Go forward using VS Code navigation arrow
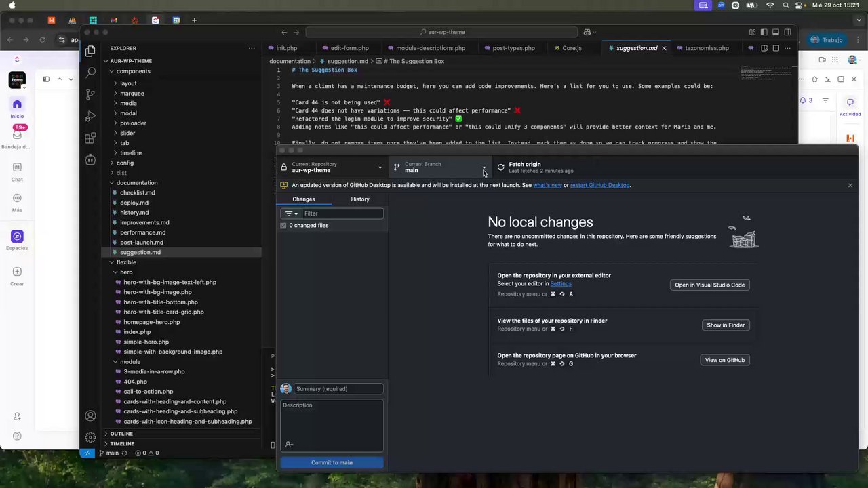The width and height of the screenshot is (868, 488). point(296,32)
